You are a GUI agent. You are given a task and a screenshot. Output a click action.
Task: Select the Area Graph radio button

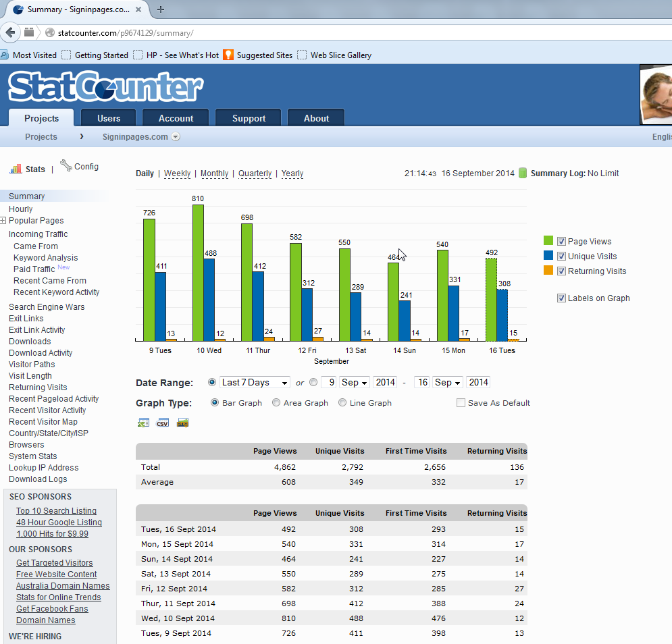276,402
